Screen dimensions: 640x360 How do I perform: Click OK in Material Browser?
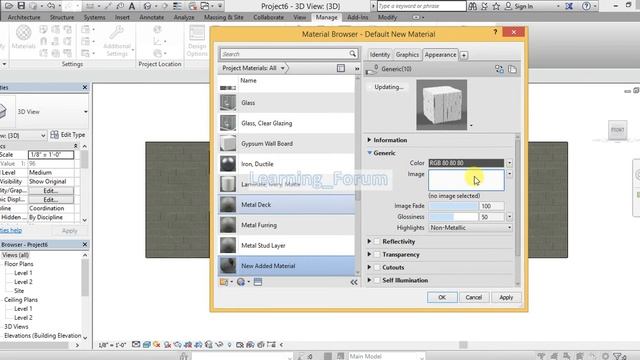442,298
